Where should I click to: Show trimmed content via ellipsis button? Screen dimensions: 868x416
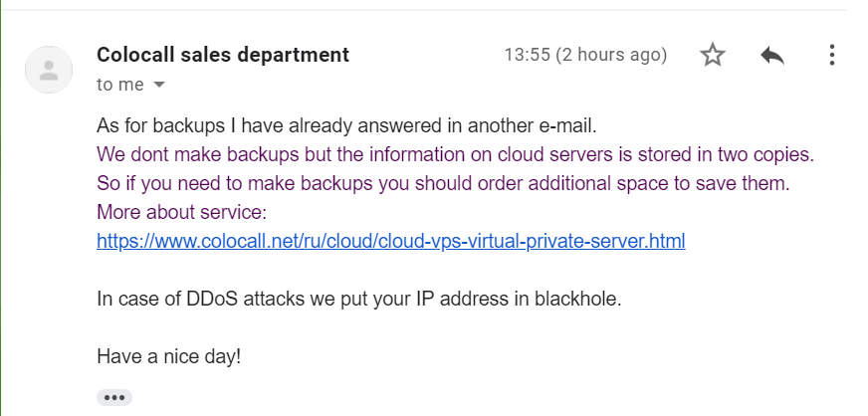(114, 397)
